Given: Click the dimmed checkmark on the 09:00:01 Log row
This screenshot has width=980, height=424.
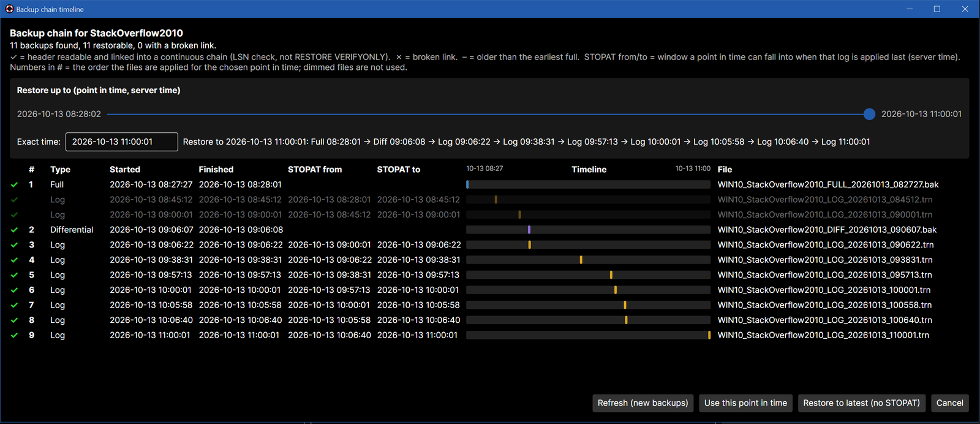Looking at the screenshot, I should (x=14, y=214).
